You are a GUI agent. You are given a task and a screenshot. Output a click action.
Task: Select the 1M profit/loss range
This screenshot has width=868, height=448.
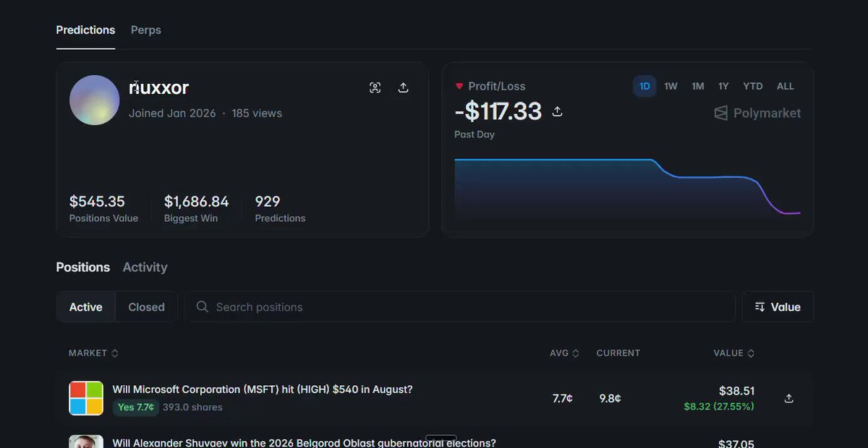(x=697, y=86)
